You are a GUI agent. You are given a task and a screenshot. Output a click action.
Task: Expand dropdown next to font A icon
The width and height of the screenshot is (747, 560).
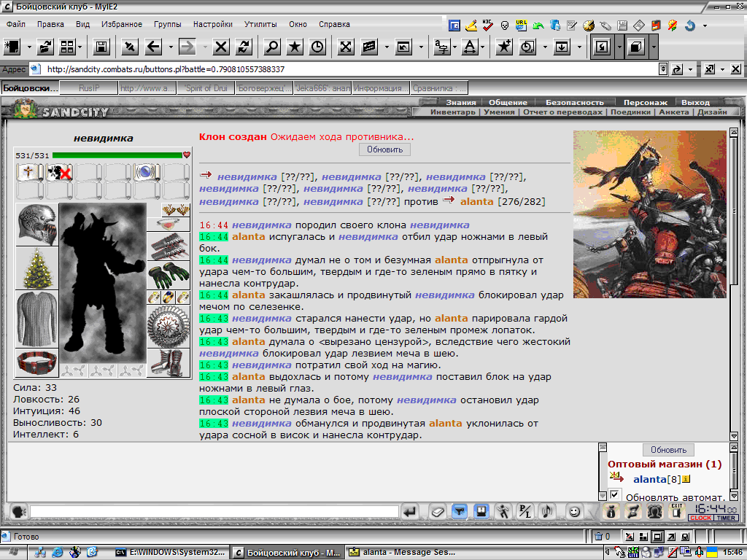[483, 47]
